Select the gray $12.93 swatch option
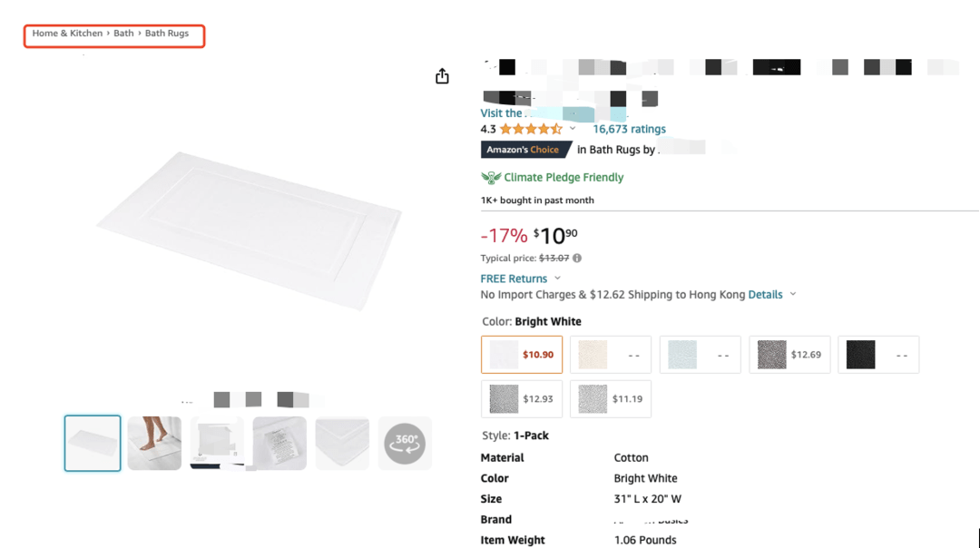980x548 pixels. (x=522, y=399)
